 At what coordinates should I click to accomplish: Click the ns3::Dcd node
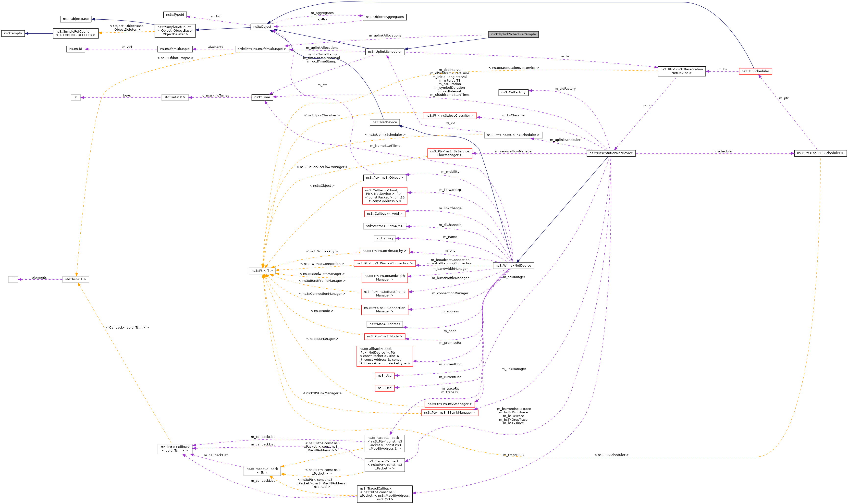pyautogui.click(x=384, y=388)
